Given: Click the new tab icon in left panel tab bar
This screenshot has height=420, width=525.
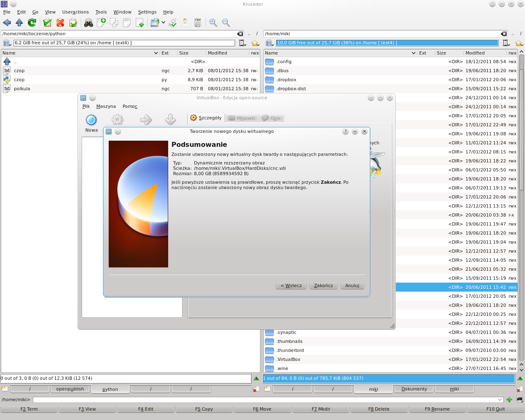Looking at the screenshot, I should click(x=5, y=388).
